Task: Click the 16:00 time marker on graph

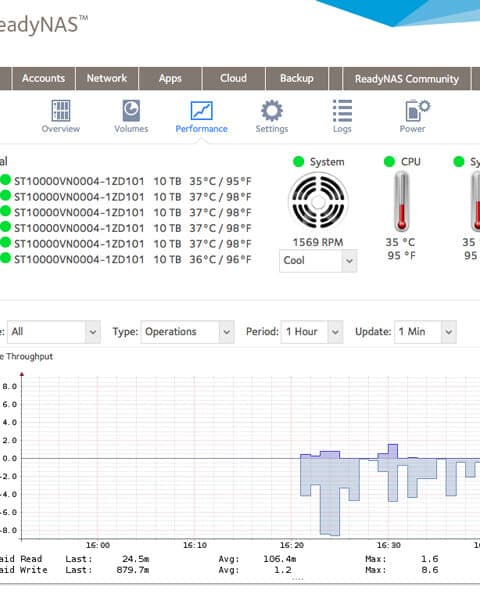Action: pos(98,545)
